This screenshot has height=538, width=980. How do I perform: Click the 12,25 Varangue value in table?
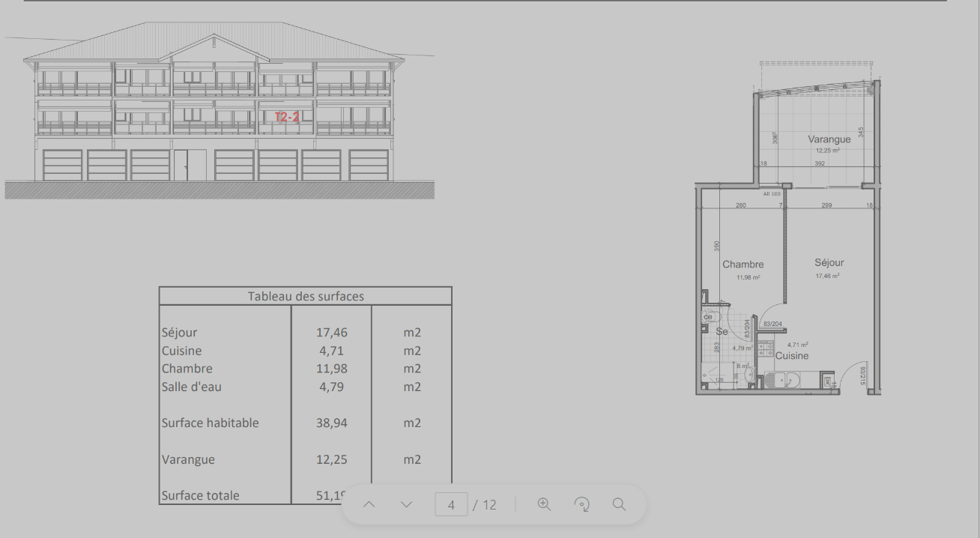[331, 459]
